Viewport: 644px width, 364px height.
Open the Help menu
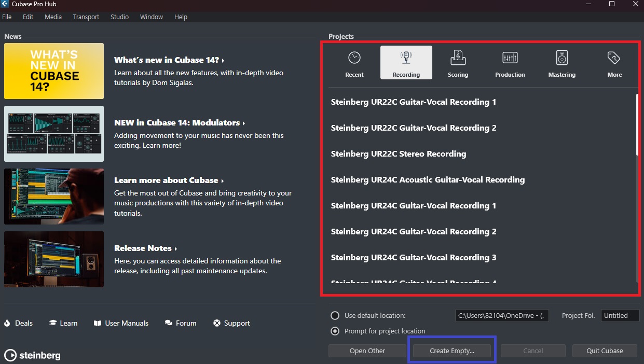(181, 17)
